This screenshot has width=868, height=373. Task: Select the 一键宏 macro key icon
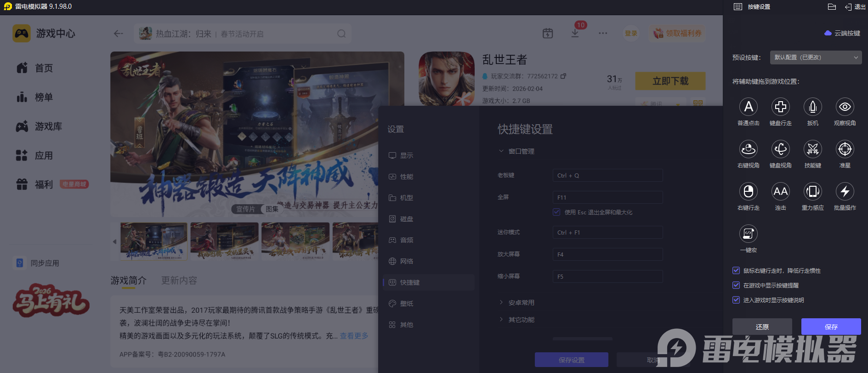pyautogui.click(x=749, y=234)
